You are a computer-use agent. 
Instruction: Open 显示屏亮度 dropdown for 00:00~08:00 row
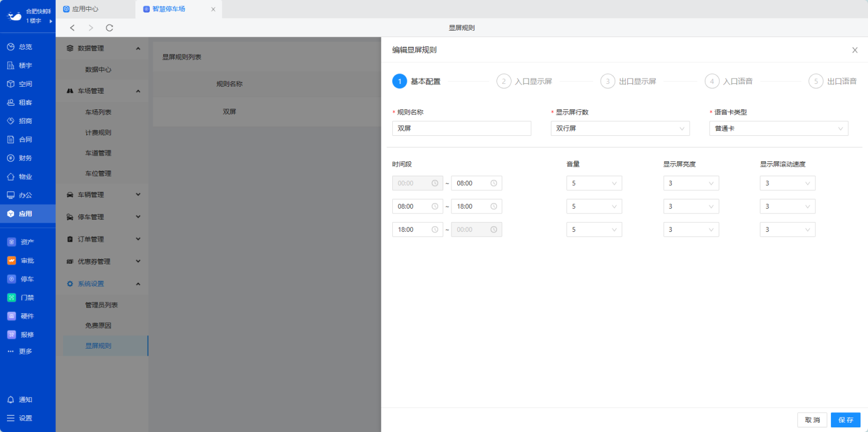691,183
